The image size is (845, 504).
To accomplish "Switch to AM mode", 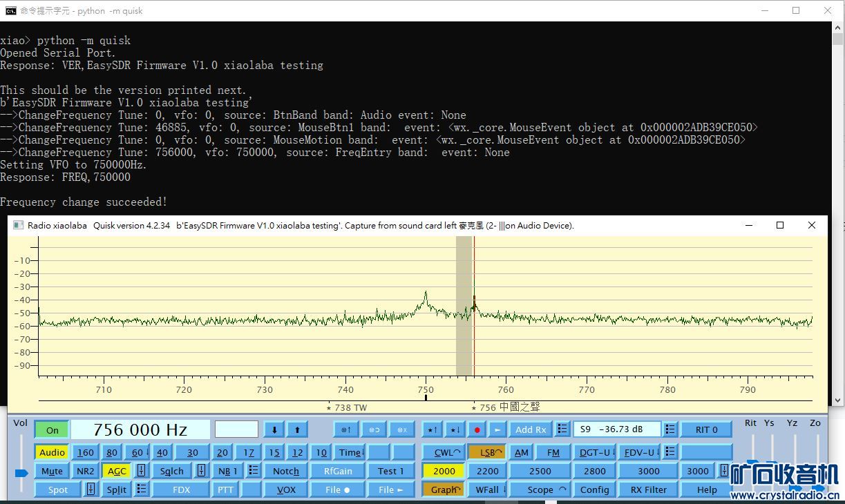I will click(x=521, y=452).
